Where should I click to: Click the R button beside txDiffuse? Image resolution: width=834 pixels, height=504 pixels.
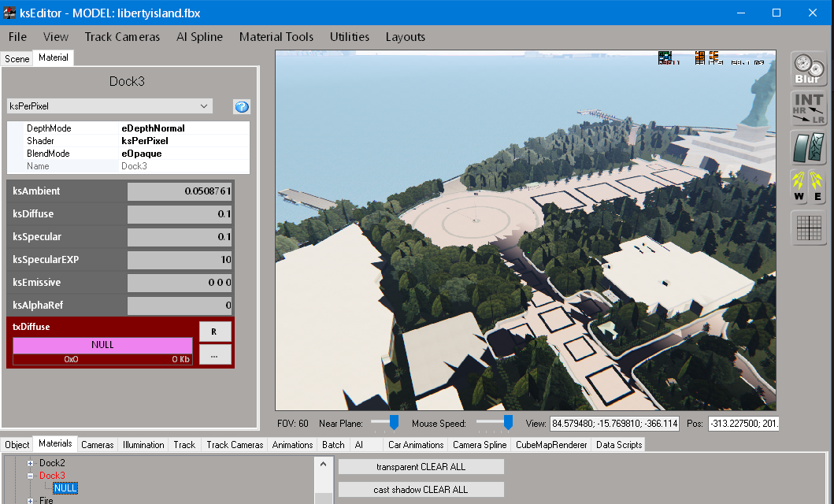click(215, 332)
